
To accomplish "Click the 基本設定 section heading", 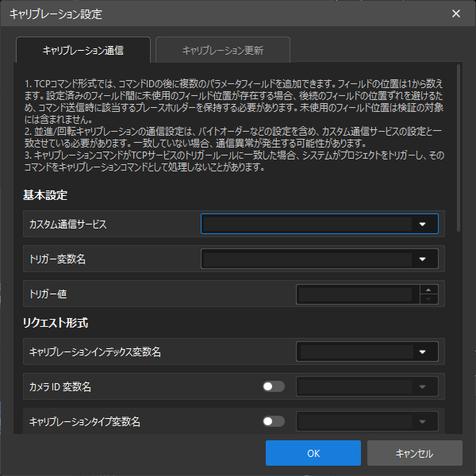I will tap(45, 195).
